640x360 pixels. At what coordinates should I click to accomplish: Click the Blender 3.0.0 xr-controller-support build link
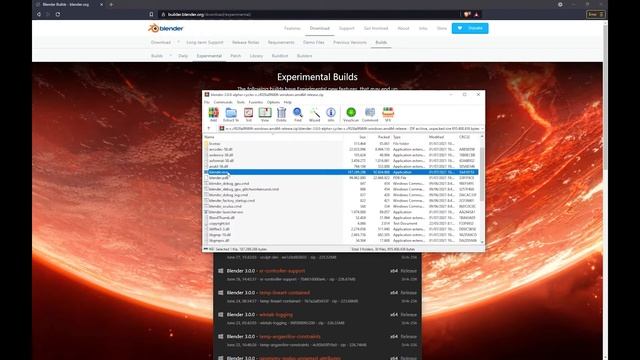point(266,271)
